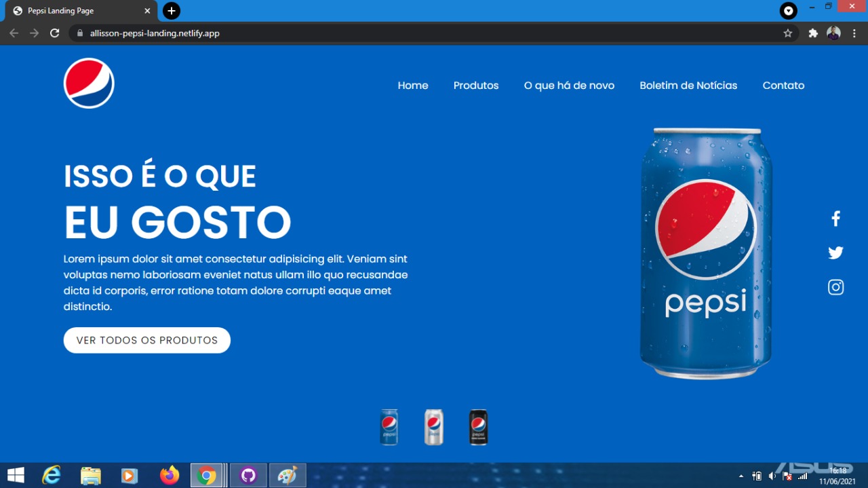Click the Ver Todos os Produtos button
The image size is (868, 488).
[147, 341]
